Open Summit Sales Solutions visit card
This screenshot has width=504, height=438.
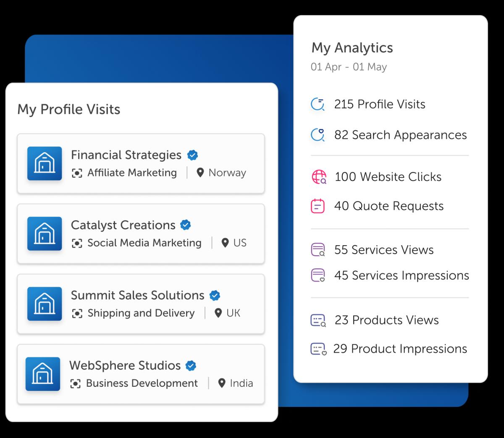point(141,304)
